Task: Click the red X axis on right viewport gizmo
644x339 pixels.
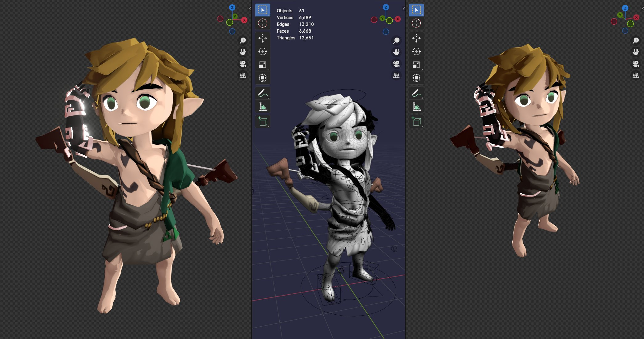Action: (636, 17)
